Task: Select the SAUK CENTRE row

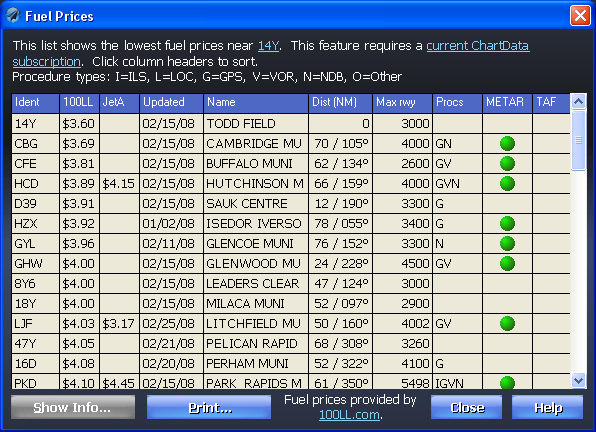Action: tap(291, 204)
